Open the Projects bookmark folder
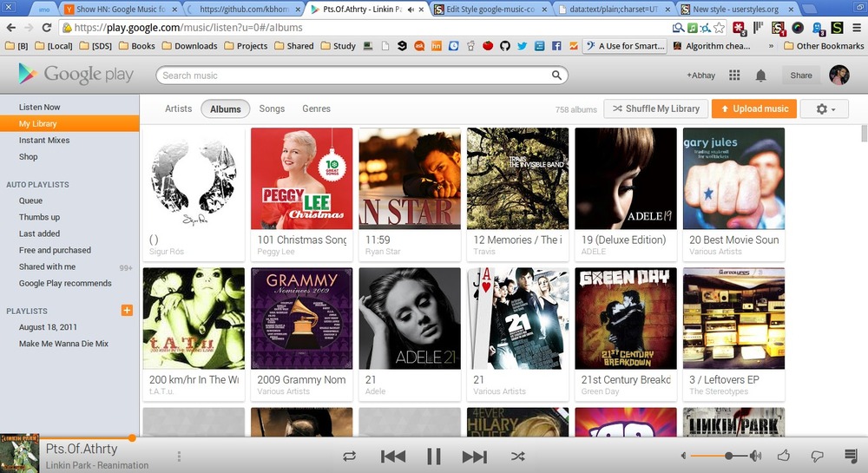 click(x=246, y=46)
